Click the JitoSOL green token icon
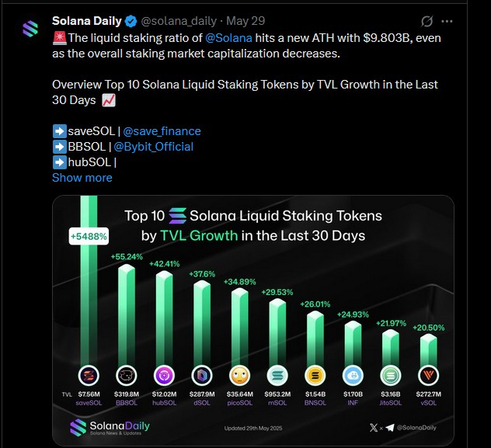 pyautogui.click(x=390, y=376)
